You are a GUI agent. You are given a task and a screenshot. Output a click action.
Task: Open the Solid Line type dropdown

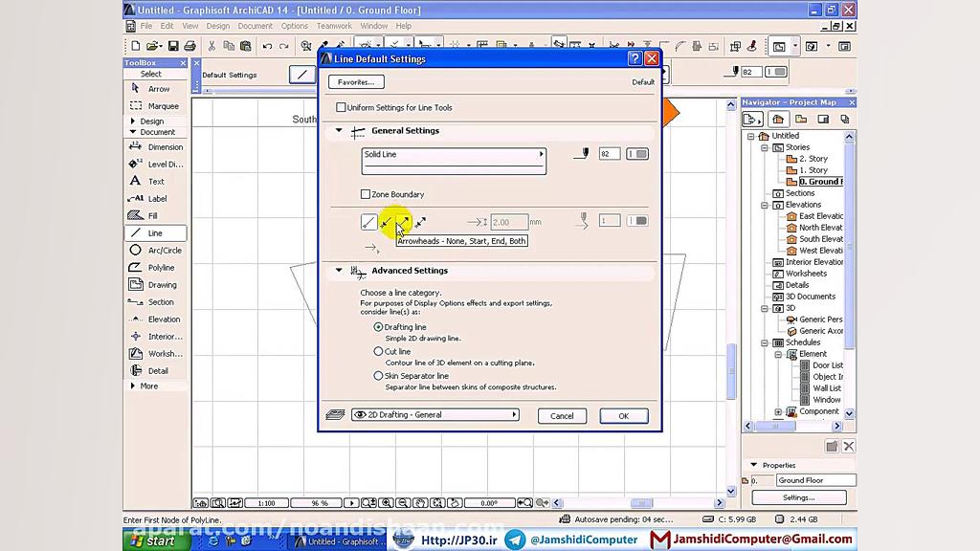[454, 161]
